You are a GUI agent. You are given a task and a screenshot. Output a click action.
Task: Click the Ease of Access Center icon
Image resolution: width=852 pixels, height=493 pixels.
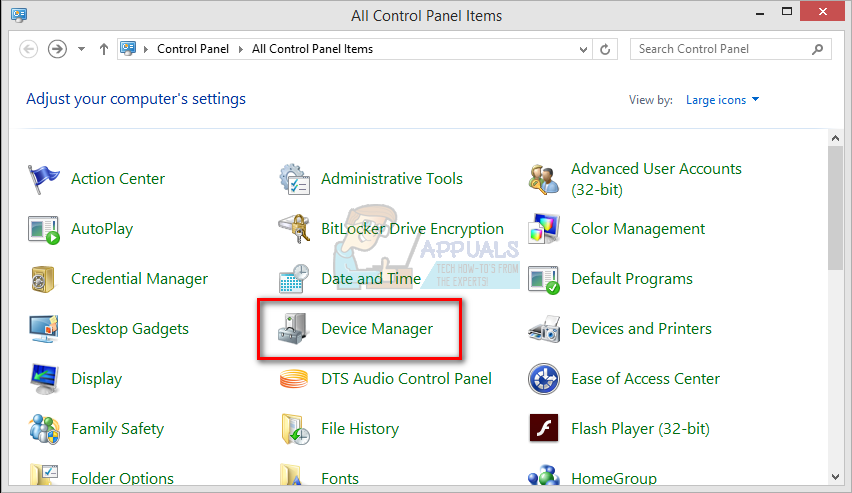(544, 379)
